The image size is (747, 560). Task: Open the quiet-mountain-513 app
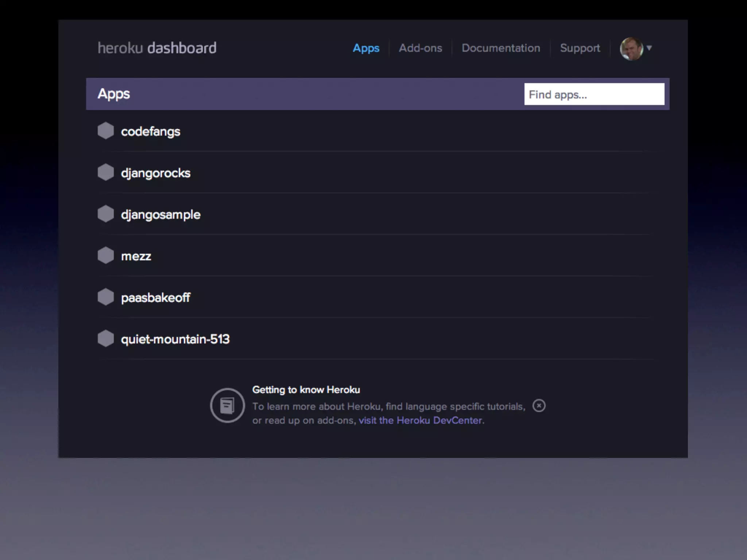click(175, 339)
